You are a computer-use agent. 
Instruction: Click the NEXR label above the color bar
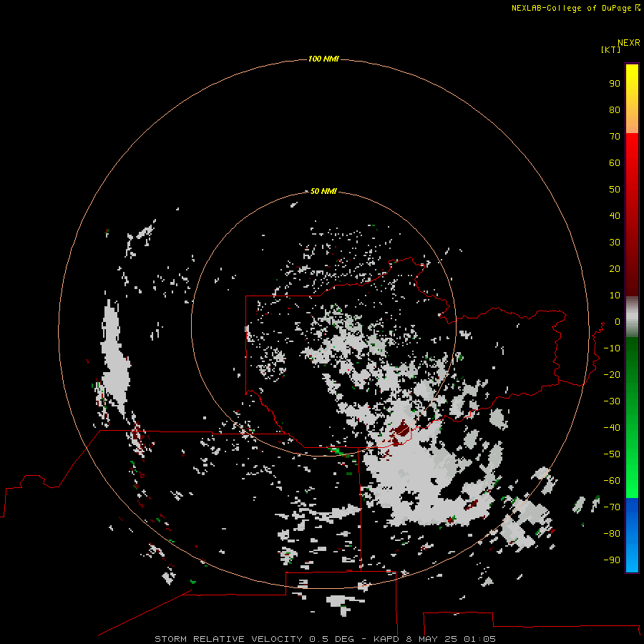point(629,43)
